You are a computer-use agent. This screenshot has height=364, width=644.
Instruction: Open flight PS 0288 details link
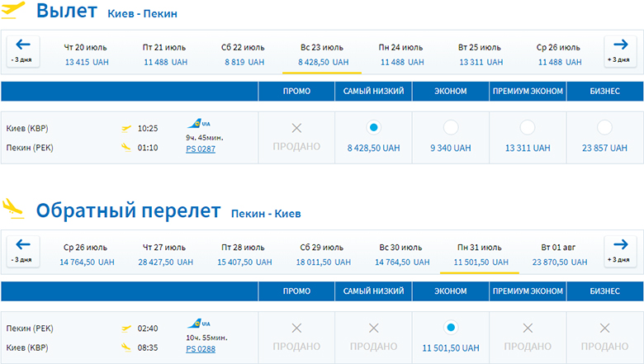pos(201,347)
